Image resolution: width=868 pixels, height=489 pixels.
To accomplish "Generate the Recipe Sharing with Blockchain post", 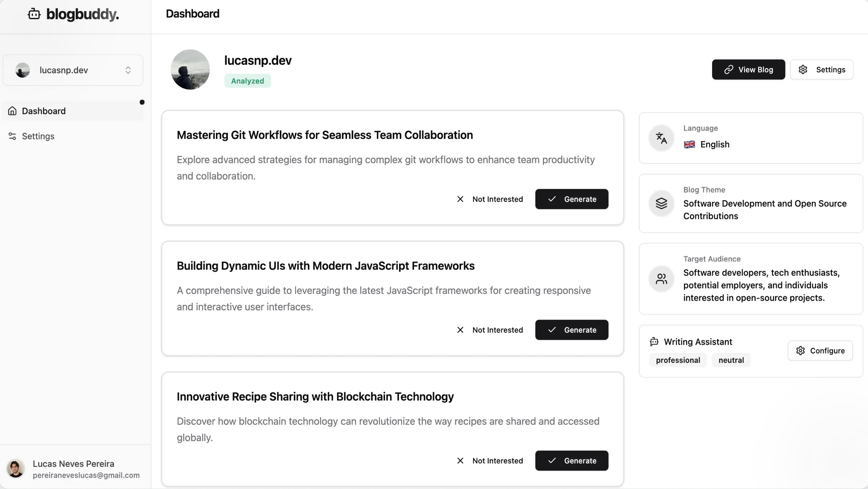I will [x=572, y=460].
